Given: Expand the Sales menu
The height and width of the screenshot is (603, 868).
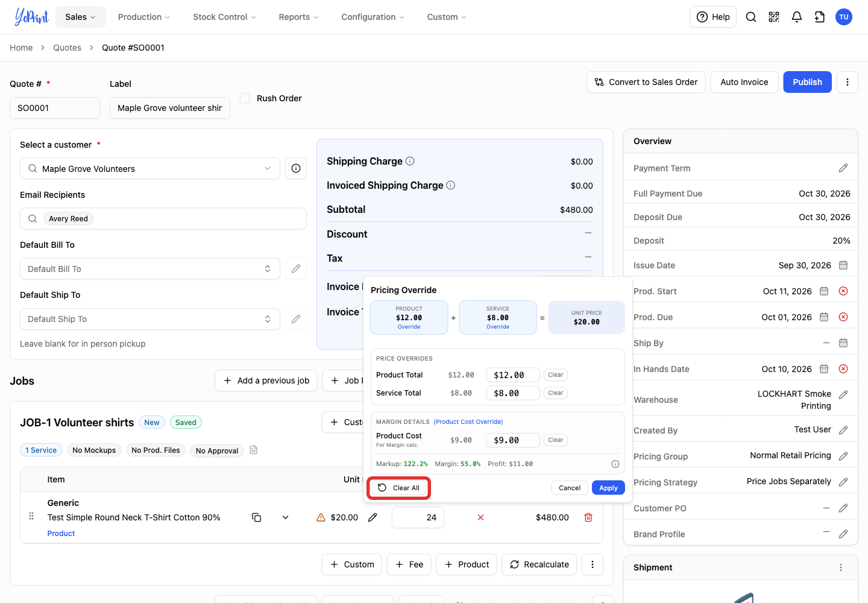Looking at the screenshot, I should (81, 17).
